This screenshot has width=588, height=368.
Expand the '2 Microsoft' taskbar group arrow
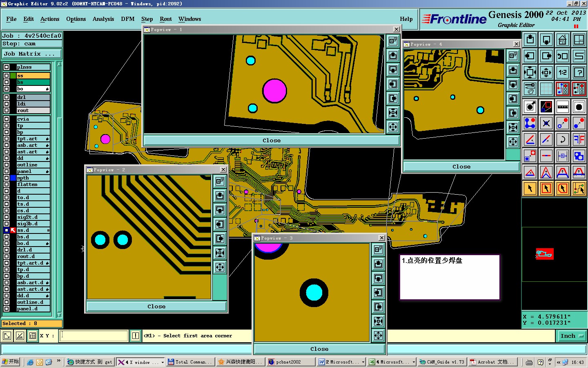pyautogui.click(x=363, y=362)
